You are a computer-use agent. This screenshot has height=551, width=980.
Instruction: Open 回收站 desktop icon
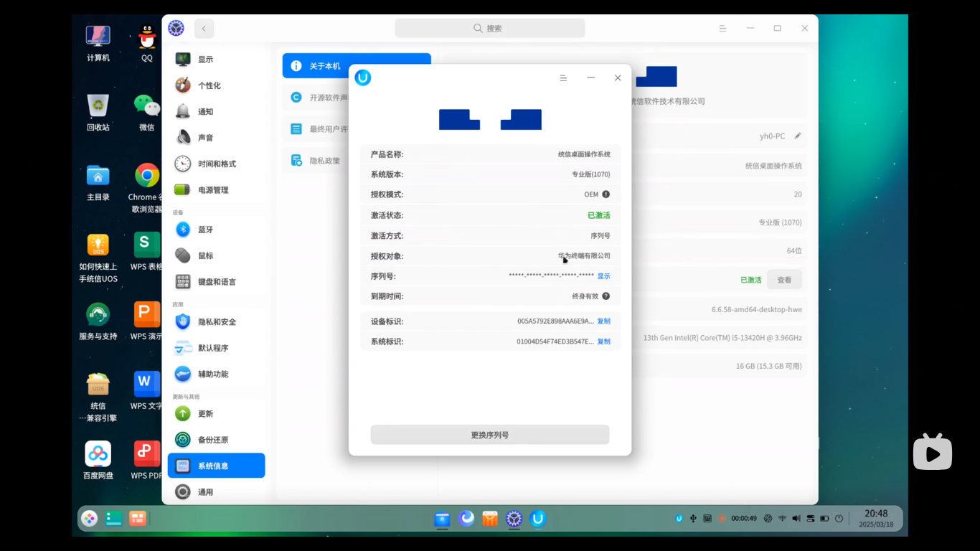click(x=98, y=113)
